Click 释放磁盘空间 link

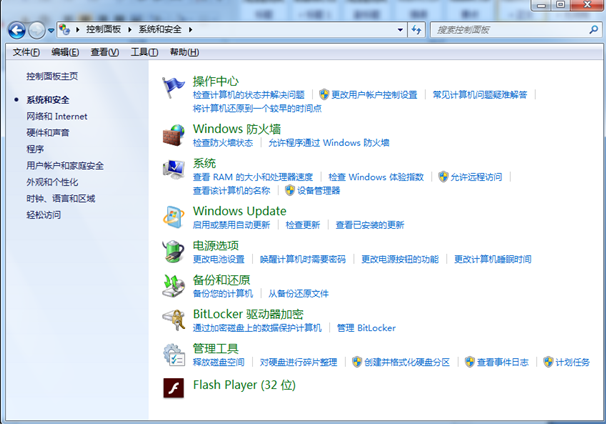pos(219,362)
